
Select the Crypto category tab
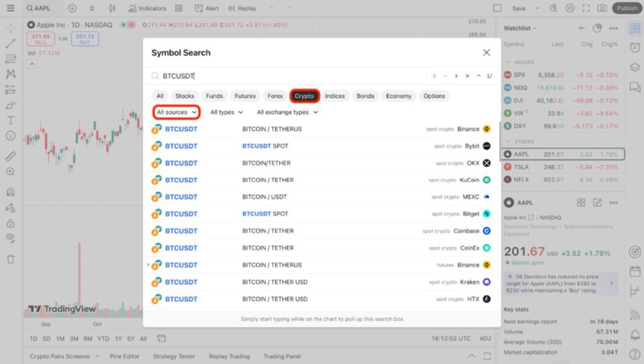coord(304,96)
